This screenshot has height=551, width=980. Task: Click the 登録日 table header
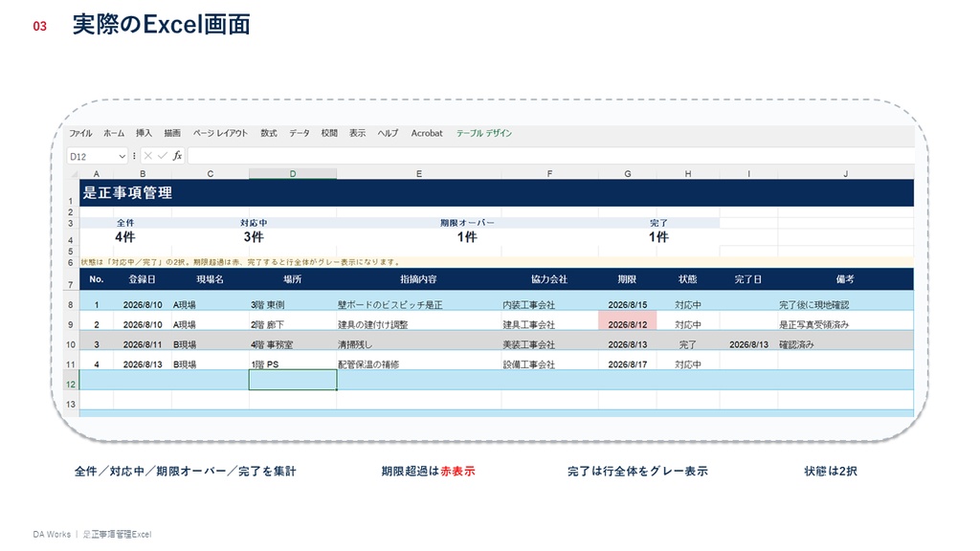[143, 279]
